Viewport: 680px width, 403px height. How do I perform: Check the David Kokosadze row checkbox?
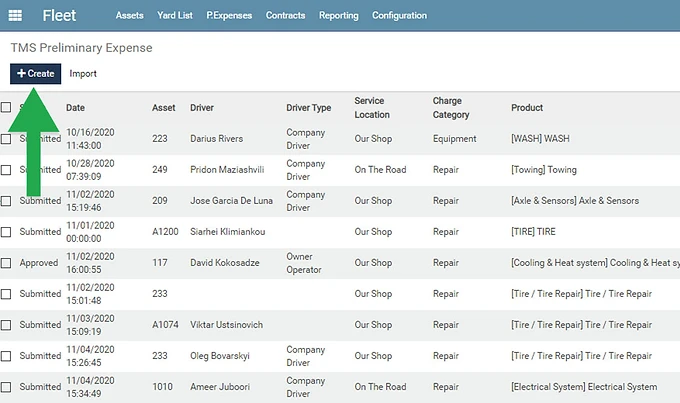point(6,263)
